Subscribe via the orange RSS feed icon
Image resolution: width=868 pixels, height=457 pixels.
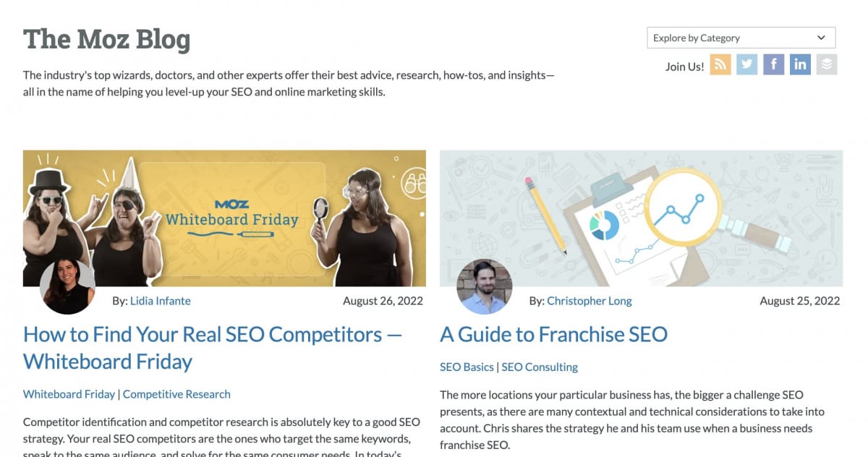click(x=720, y=64)
